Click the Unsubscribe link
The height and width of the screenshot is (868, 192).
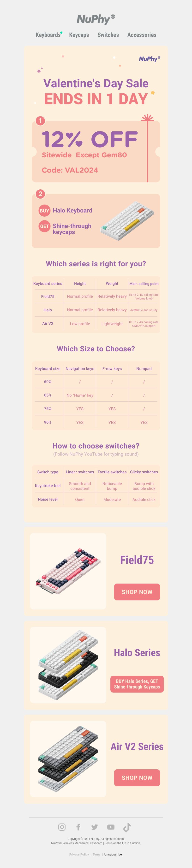[x=113, y=855]
